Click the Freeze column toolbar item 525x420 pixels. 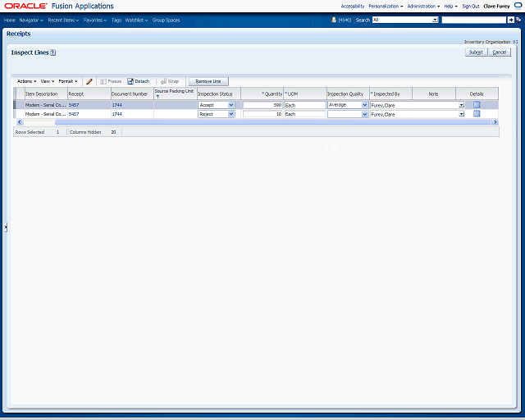coord(111,81)
